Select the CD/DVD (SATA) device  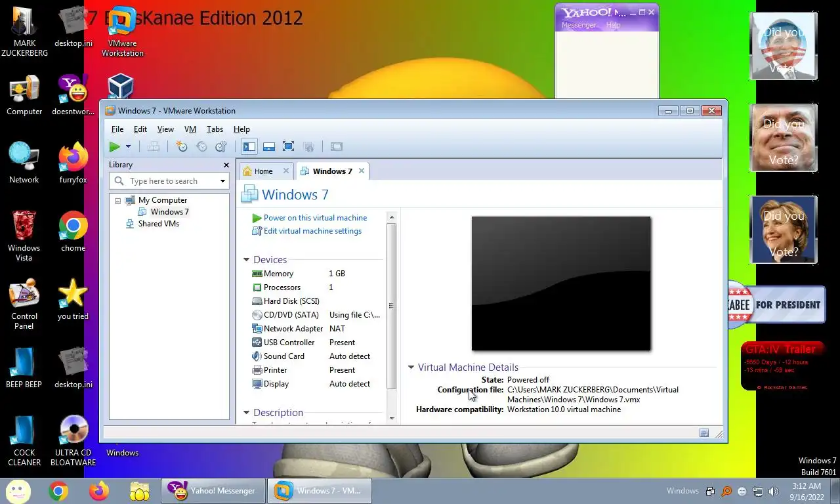click(316, 315)
